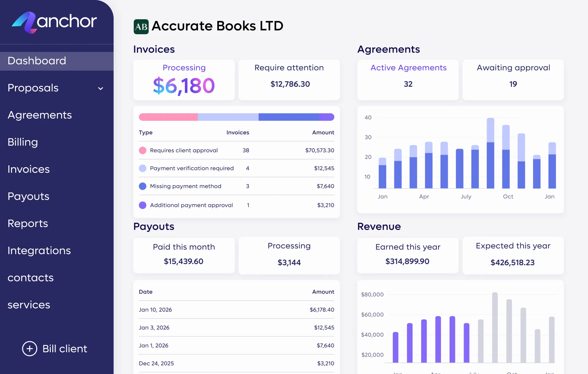Click the Awaiting approval card
The height and width of the screenshot is (374, 588).
pos(513,80)
